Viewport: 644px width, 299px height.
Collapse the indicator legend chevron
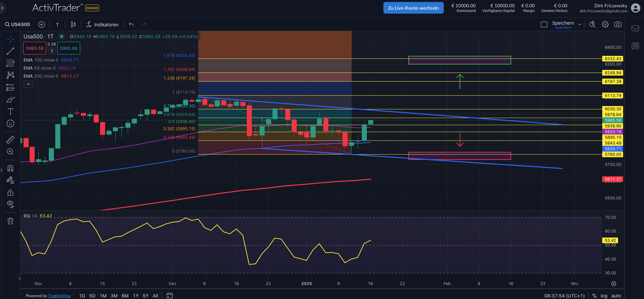click(x=28, y=84)
